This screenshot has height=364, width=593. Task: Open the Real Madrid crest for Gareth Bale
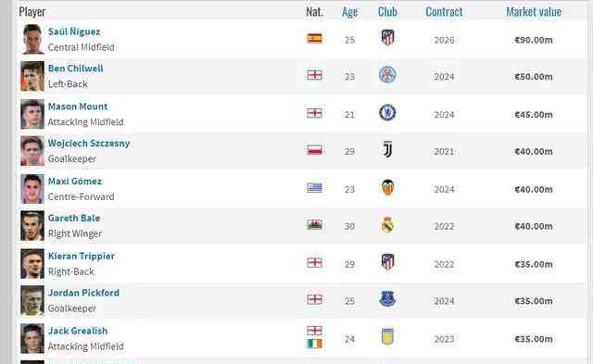[387, 225]
